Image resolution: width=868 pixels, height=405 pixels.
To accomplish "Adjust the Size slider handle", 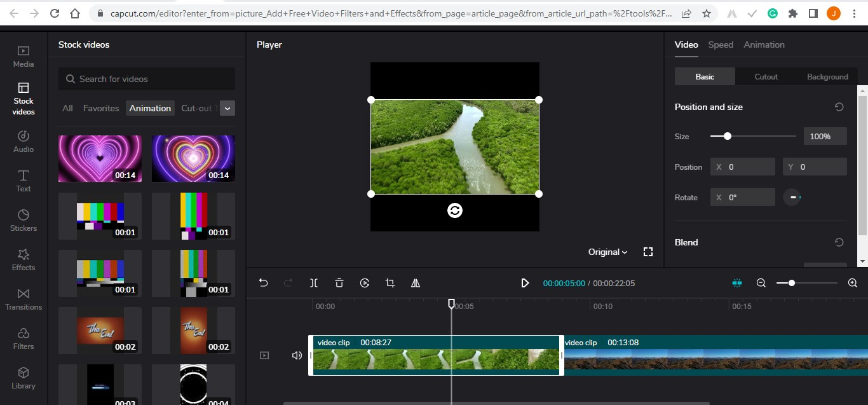I will point(728,136).
